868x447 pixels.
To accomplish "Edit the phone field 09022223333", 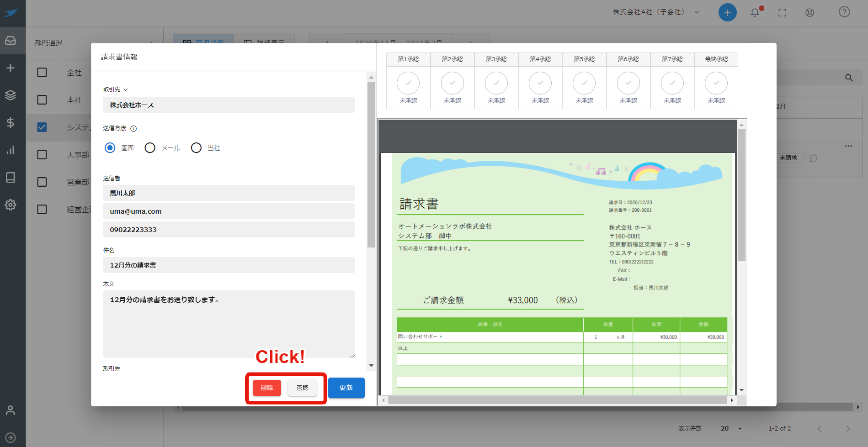I will coord(229,230).
